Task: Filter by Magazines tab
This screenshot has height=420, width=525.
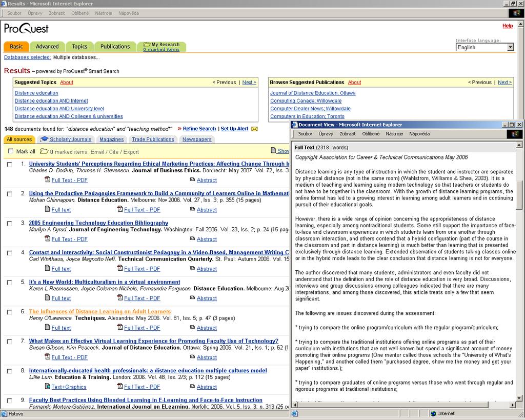Action: point(111,139)
